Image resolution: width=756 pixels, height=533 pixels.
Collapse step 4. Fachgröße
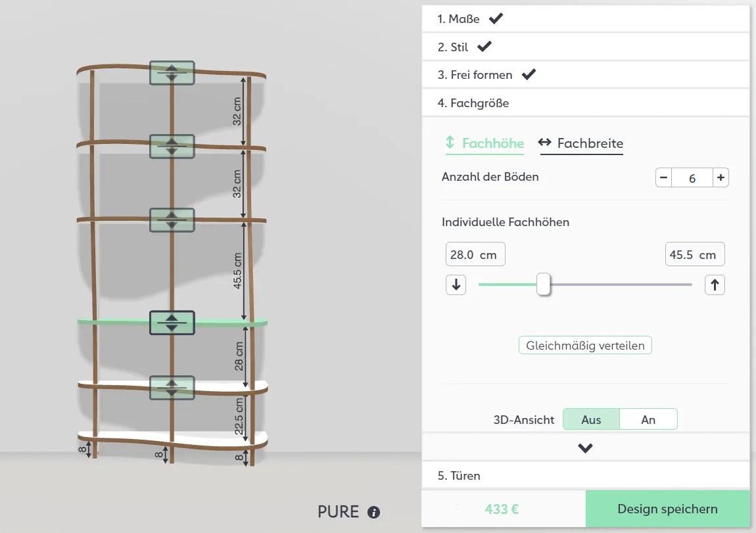[x=586, y=103]
